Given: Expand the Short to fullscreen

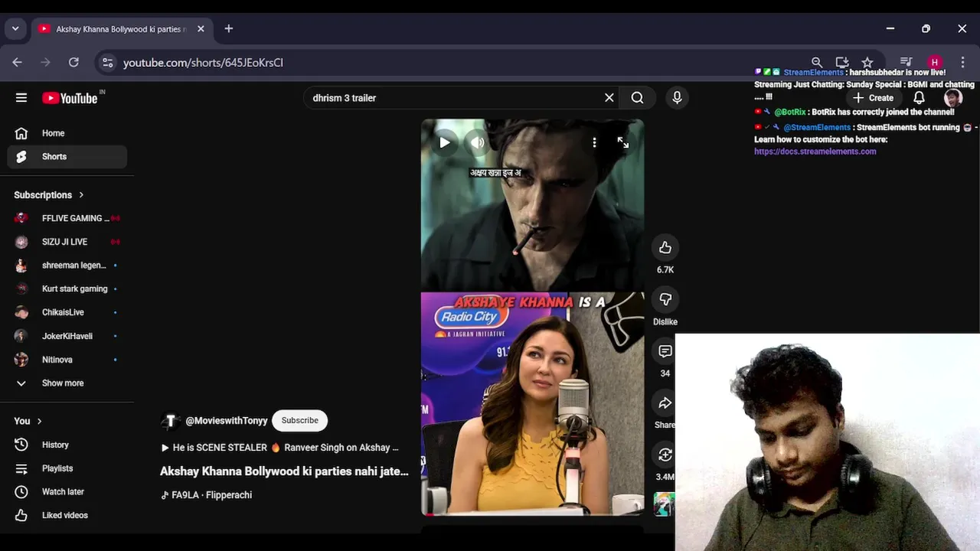Looking at the screenshot, I should click(622, 143).
